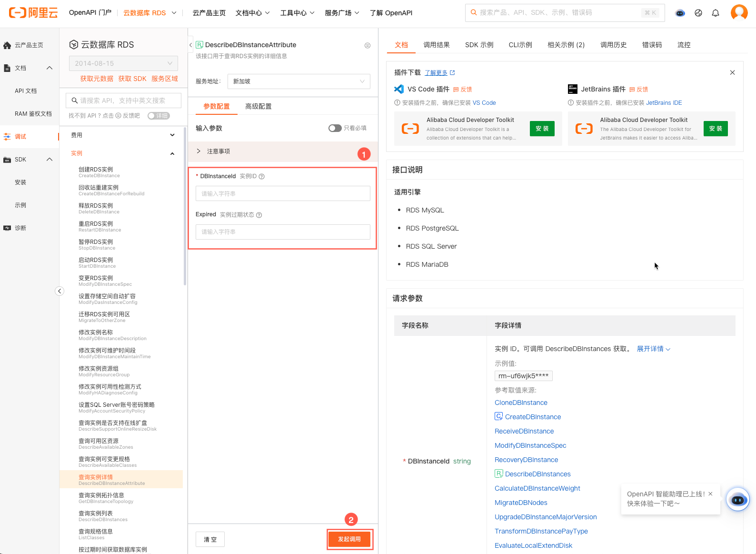Click the JetBrains 反馈 feedback link
756x554 pixels.
click(x=638, y=90)
